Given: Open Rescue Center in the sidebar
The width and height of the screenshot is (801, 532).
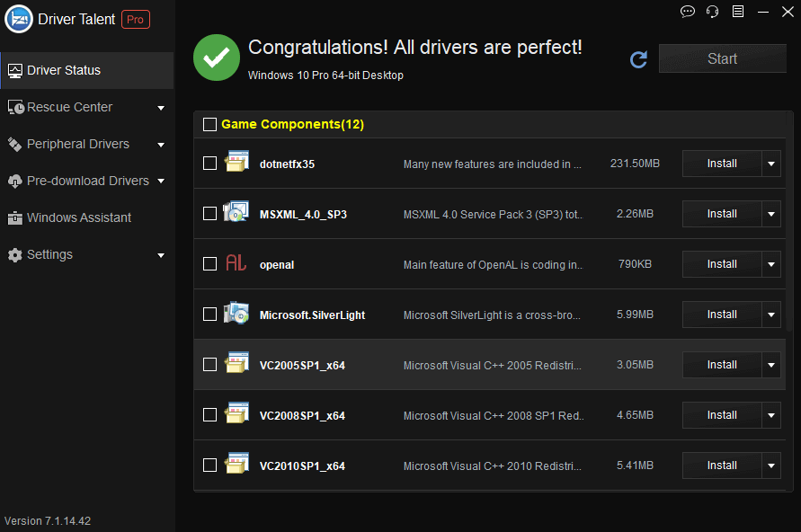Looking at the screenshot, I should pyautogui.click(x=87, y=107).
